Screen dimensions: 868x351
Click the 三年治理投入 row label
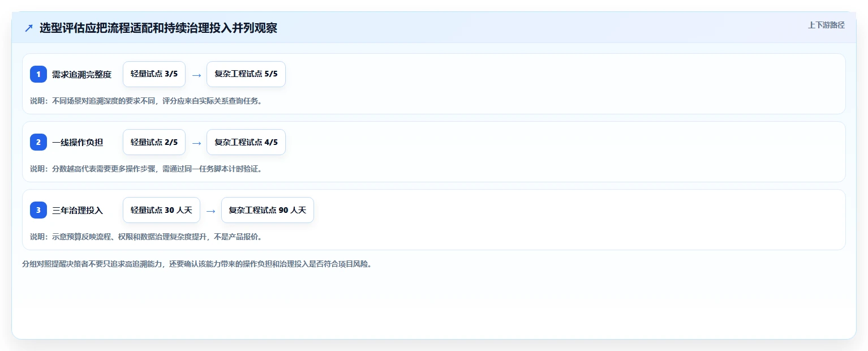coord(78,210)
